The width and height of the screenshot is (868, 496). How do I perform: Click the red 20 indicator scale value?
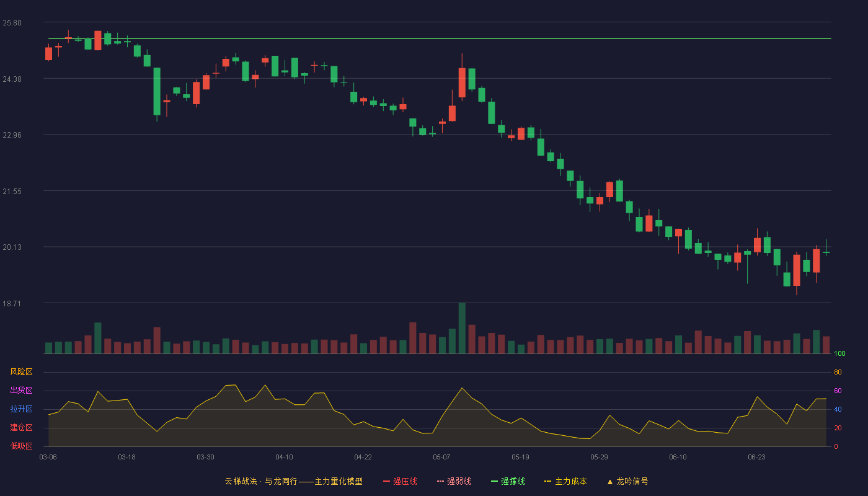838,428
